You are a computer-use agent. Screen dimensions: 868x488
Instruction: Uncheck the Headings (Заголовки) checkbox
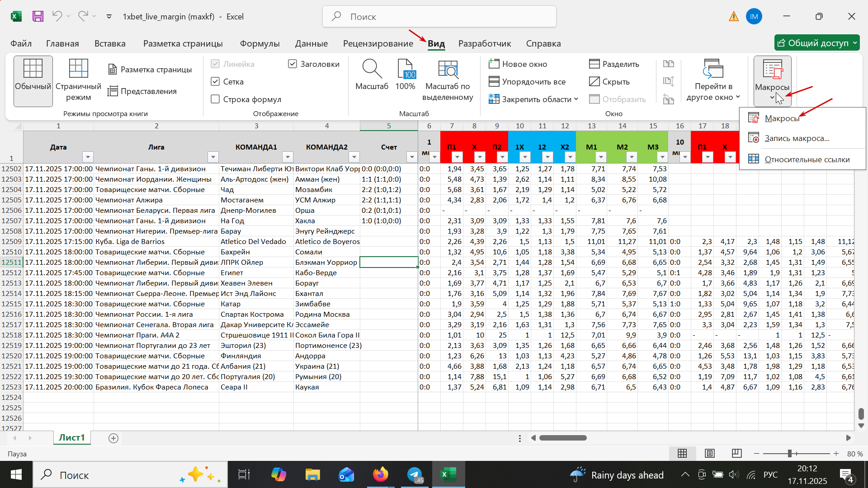tap(292, 64)
